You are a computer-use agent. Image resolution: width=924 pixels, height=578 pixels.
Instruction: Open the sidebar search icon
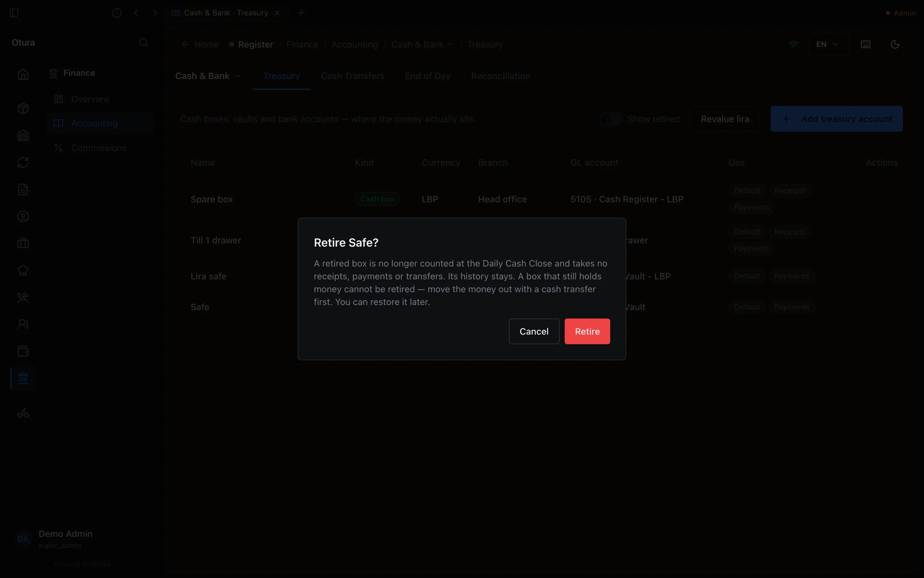(x=143, y=42)
